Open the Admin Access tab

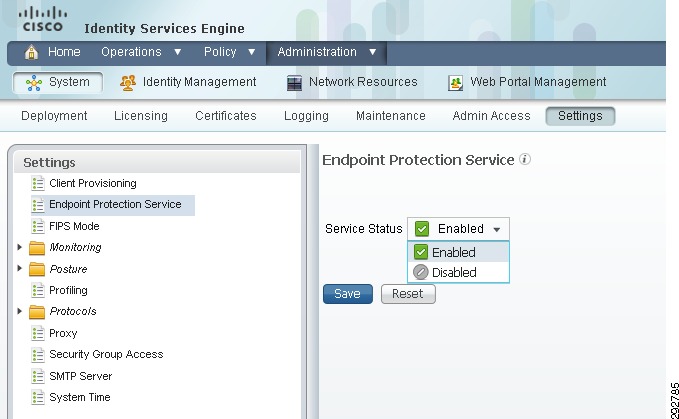tap(491, 116)
